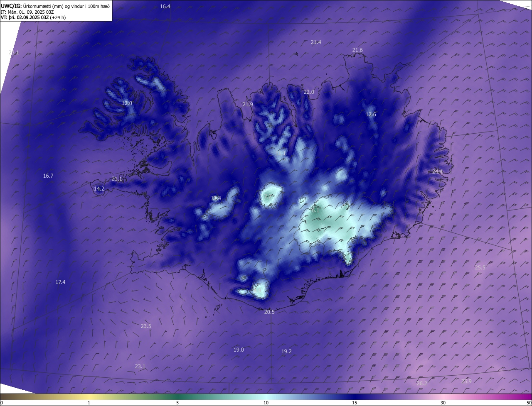Click the 17.4 value label
The image size is (532, 406).
click(x=60, y=282)
